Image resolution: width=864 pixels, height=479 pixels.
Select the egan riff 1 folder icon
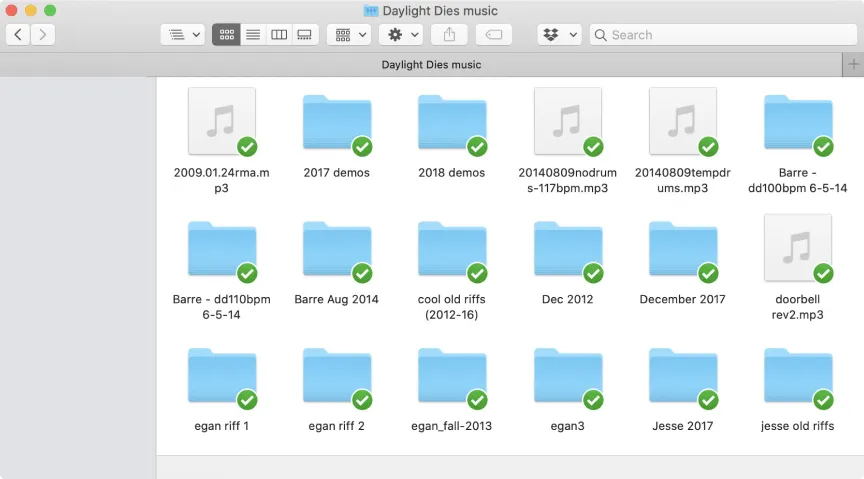(x=222, y=376)
